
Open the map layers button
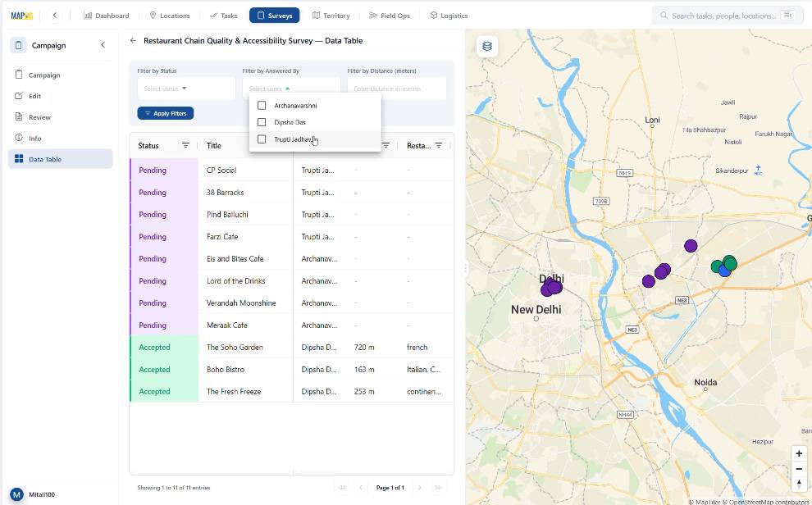[486, 46]
